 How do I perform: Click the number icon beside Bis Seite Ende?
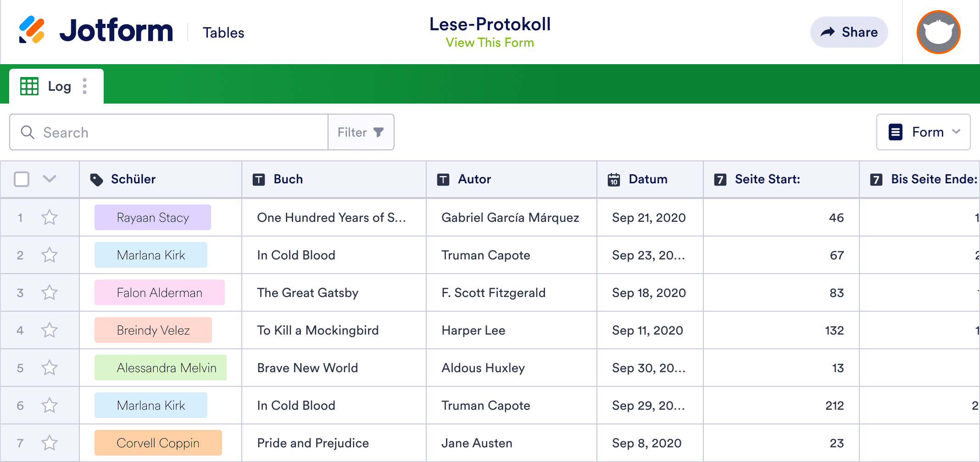[876, 179]
